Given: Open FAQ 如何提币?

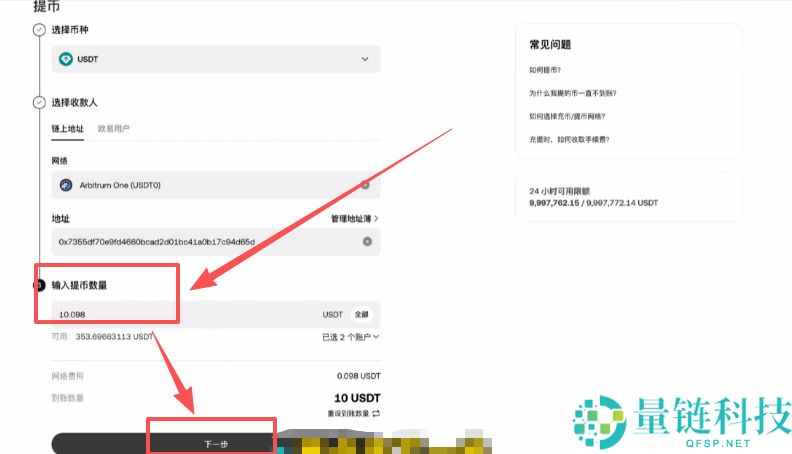Looking at the screenshot, I should click(x=545, y=70).
